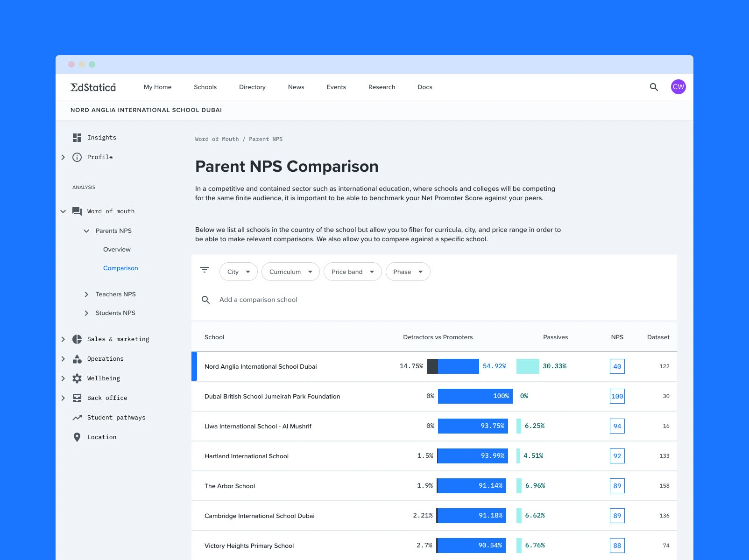
Task: Click Word of Mouth breadcrumb link
Action: click(x=217, y=139)
